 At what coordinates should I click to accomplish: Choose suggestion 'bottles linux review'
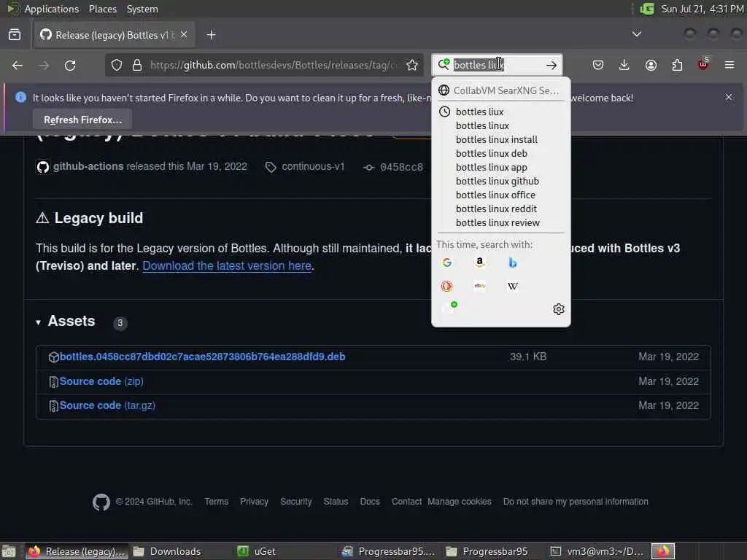(500, 222)
